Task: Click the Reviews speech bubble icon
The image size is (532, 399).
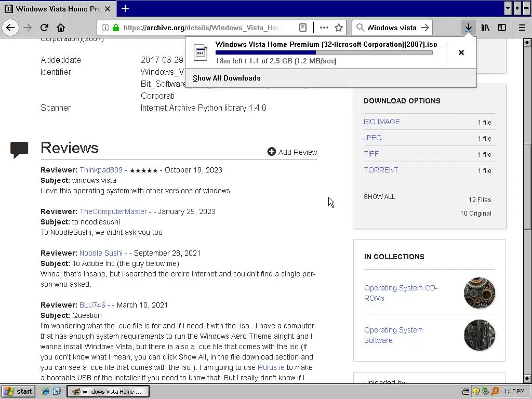Action: [19, 150]
